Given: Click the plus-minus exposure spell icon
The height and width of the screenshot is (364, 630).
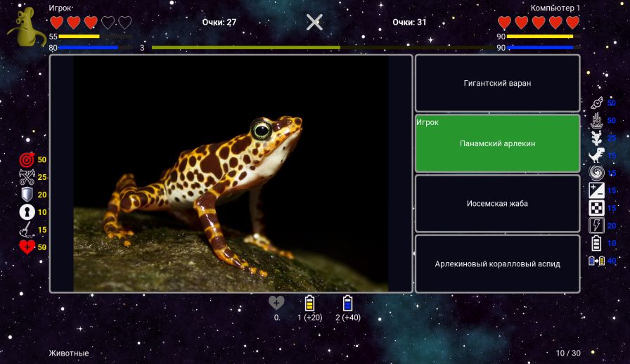Looking at the screenshot, I should 596,190.
